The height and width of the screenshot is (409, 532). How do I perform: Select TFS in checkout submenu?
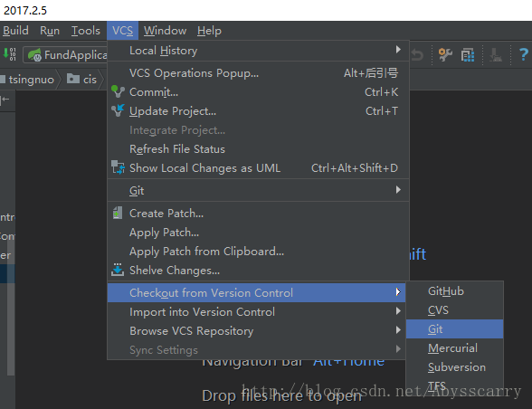tap(454, 385)
